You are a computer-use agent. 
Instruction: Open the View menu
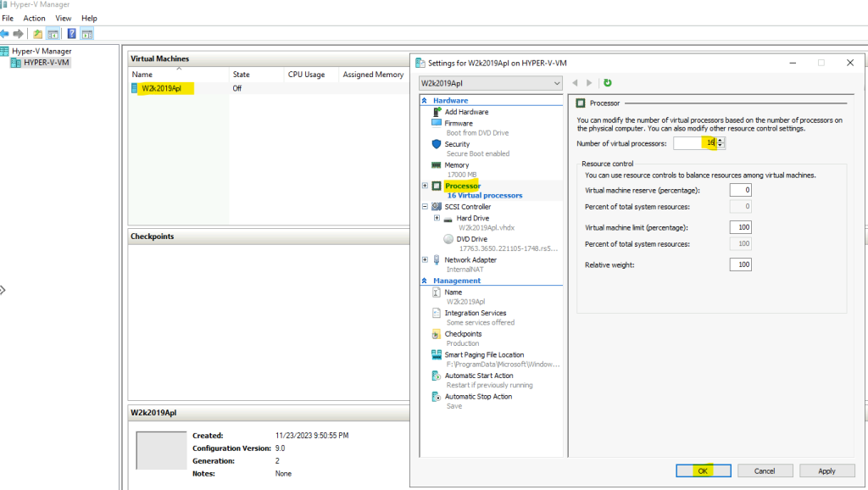pos(63,19)
